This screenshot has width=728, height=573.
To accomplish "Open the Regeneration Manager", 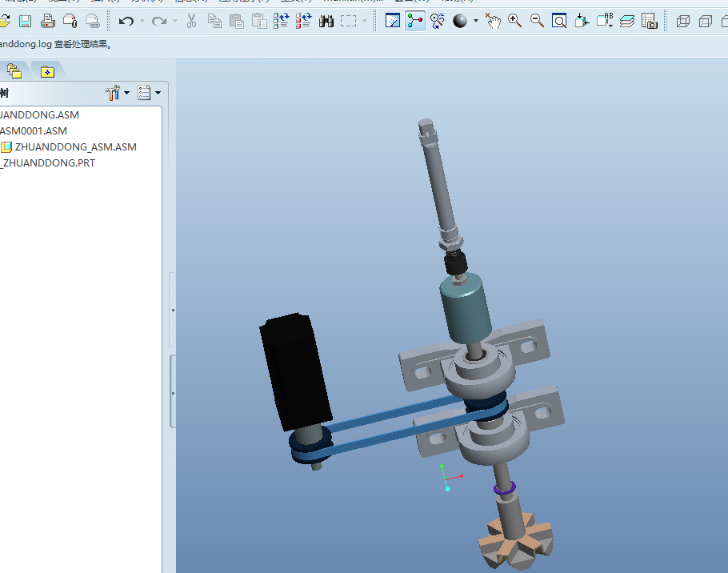I will [304, 21].
